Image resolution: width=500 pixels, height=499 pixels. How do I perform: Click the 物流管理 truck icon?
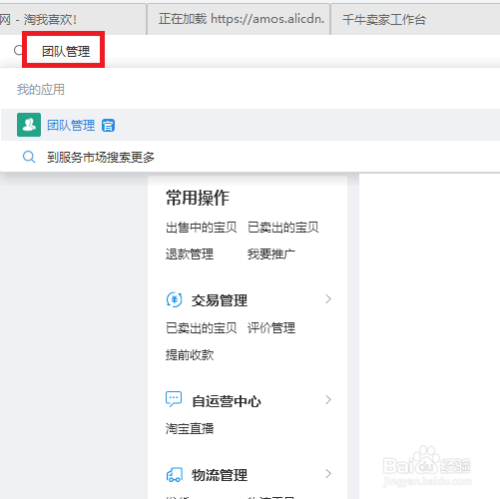tap(174, 474)
